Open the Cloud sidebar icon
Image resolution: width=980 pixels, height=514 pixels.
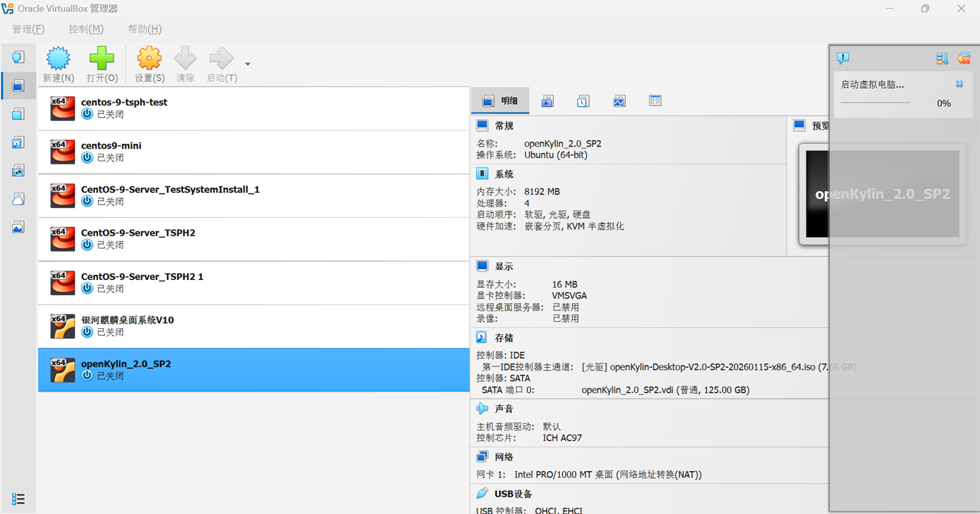coord(18,199)
